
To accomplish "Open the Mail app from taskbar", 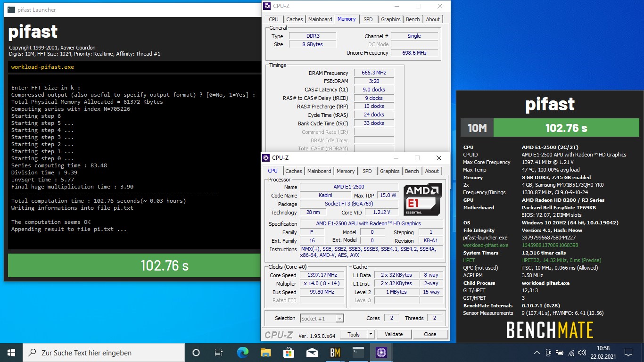I will pyautogui.click(x=312, y=352).
